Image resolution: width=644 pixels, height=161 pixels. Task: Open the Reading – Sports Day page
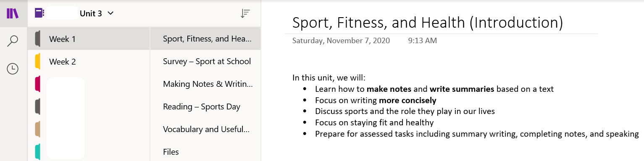click(x=205, y=107)
